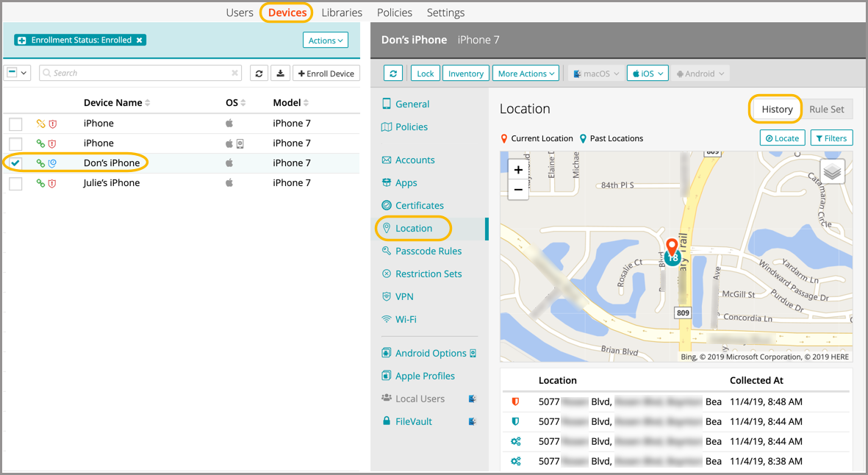Click the map layers icon

click(x=832, y=172)
